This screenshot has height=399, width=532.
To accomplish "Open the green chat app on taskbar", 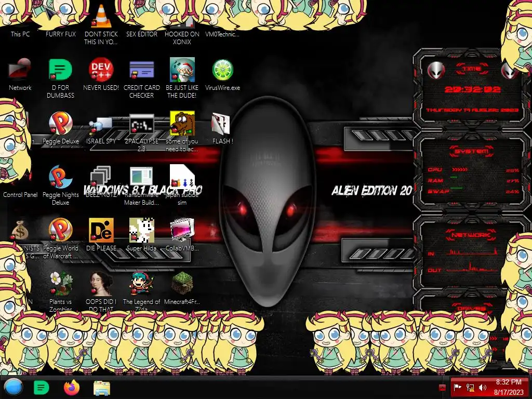I will coord(42,388).
